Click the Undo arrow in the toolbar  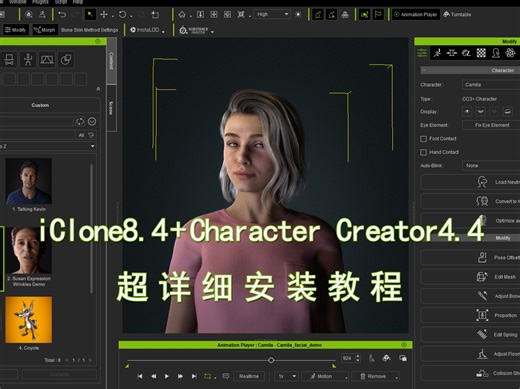pyautogui.click(x=62, y=14)
